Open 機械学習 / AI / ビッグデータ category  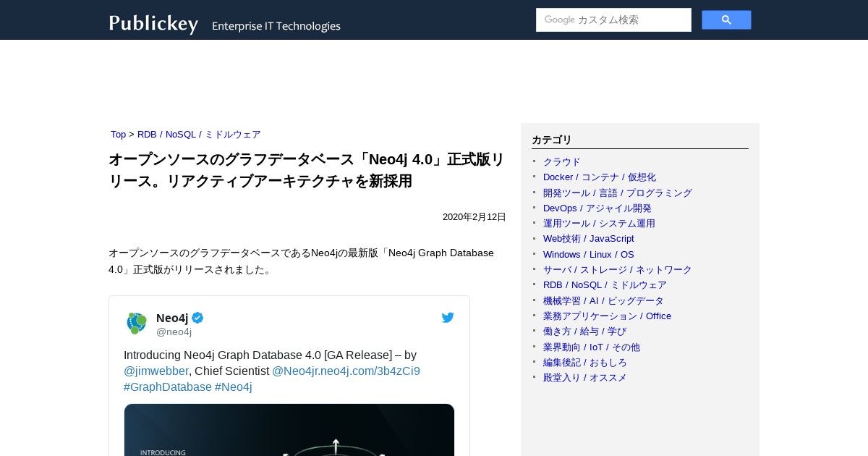click(x=603, y=301)
